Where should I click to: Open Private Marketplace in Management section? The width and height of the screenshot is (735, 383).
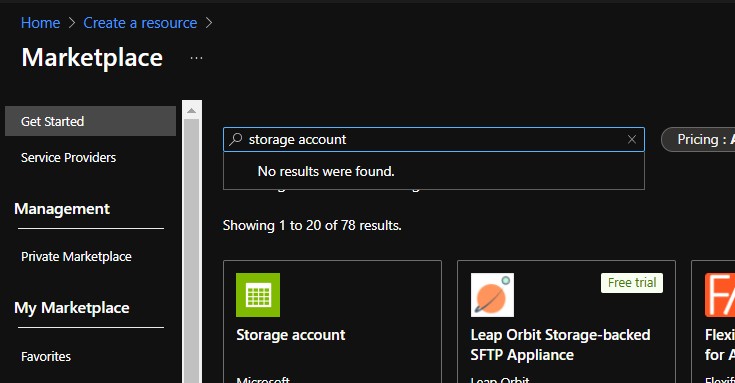pos(76,256)
